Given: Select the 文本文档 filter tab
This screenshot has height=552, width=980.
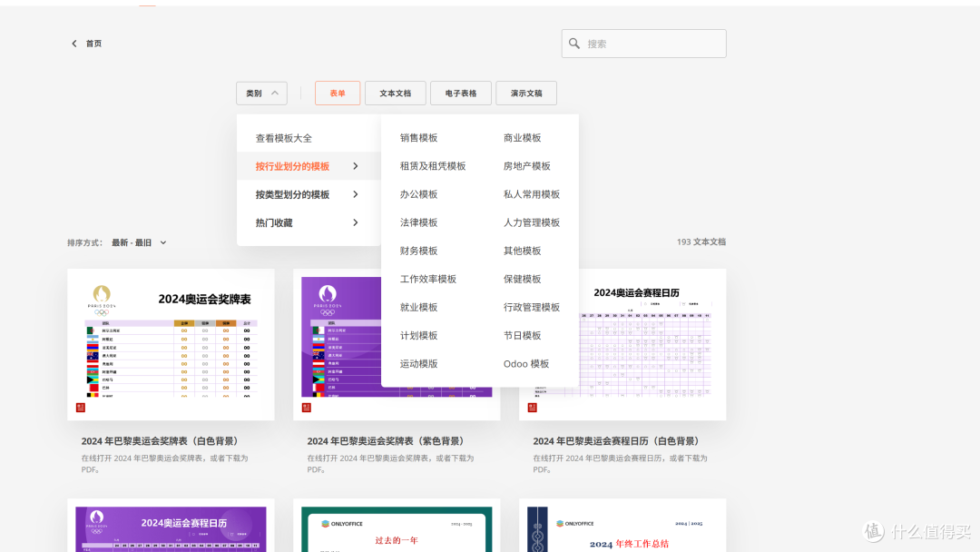Looking at the screenshot, I should coord(396,94).
